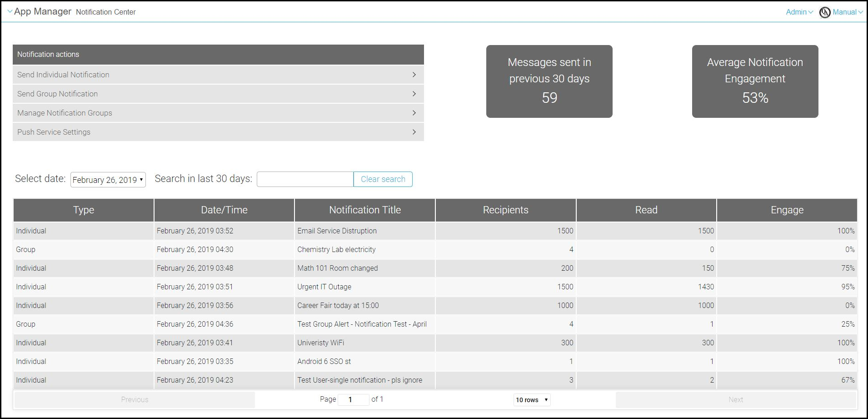868x419 pixels.
Task: Sort table by Notification Title header
Action: coord(365,210)
